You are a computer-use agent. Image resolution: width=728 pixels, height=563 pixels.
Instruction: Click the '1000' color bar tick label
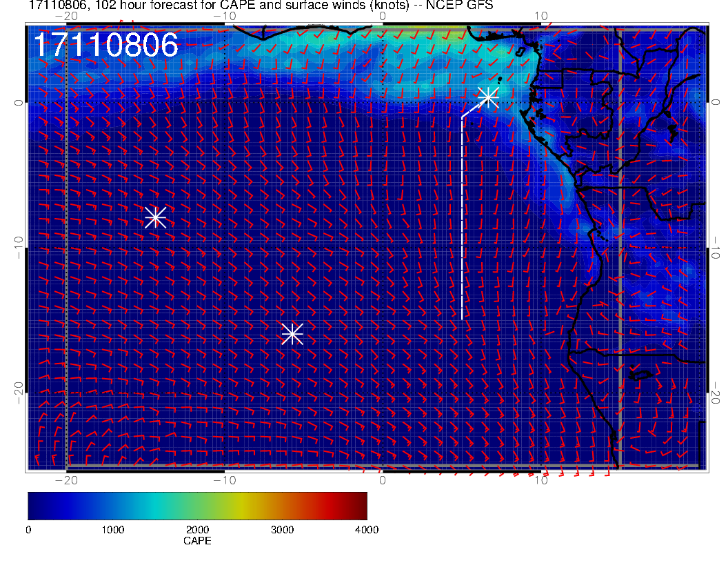113,530
